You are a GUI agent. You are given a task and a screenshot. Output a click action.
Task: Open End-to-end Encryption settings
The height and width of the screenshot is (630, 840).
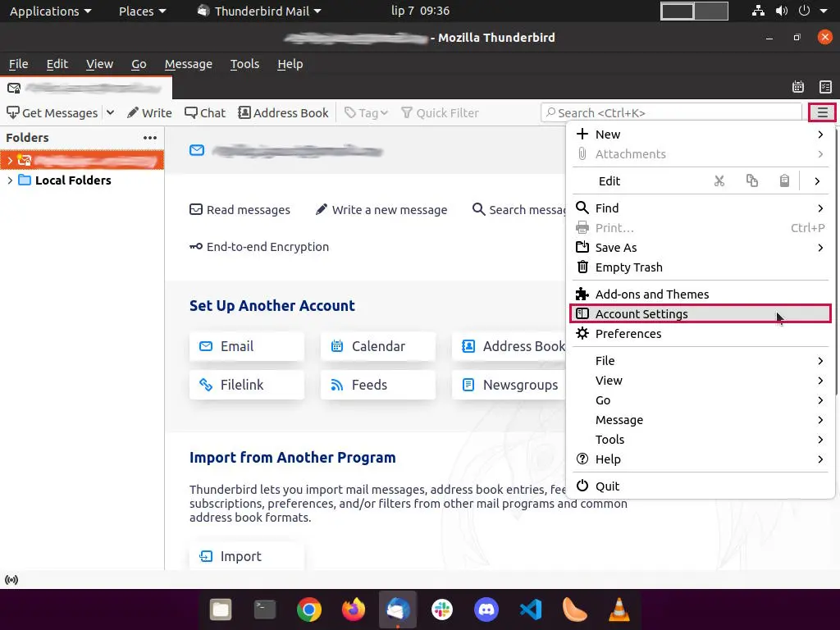click(259, 247)
